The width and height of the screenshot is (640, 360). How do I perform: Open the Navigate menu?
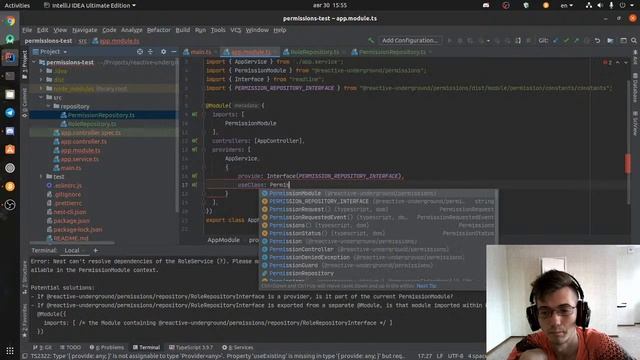(x=84, y=30)
